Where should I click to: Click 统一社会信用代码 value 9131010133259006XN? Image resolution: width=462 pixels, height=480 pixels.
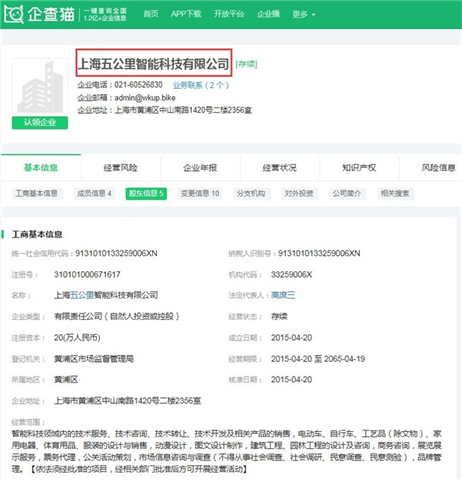click(116, 254)
